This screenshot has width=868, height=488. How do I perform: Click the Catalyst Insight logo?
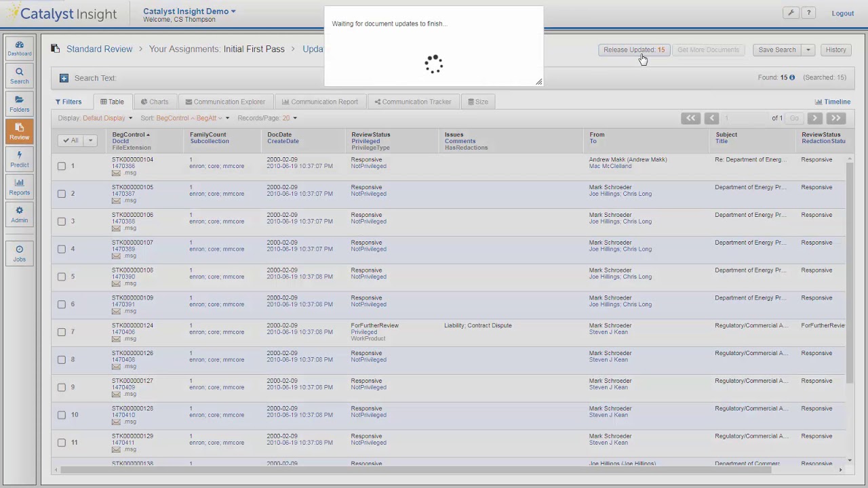[62, 13]
